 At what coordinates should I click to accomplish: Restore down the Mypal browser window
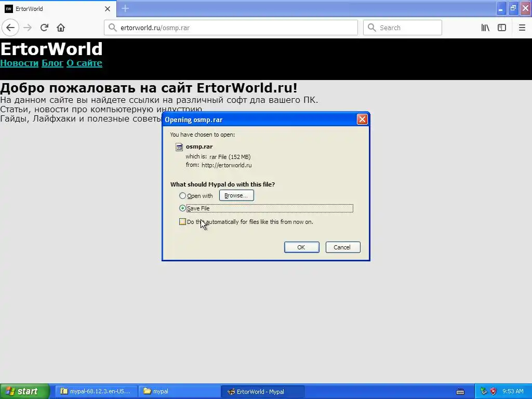(513, 8)
